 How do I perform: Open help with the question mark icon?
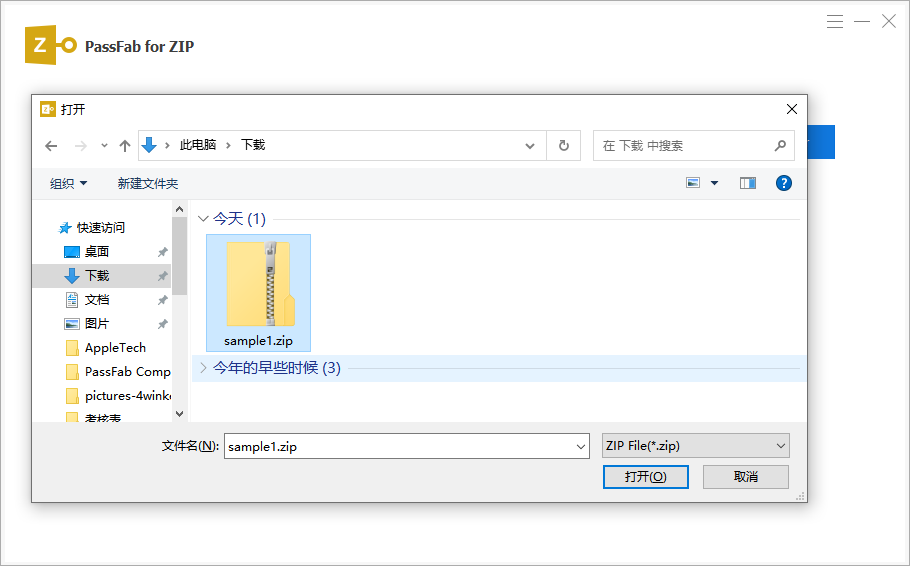tap(783, 183)
